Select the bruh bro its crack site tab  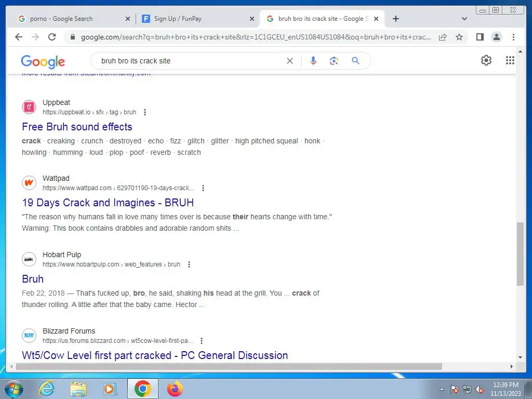click(322, 19)
